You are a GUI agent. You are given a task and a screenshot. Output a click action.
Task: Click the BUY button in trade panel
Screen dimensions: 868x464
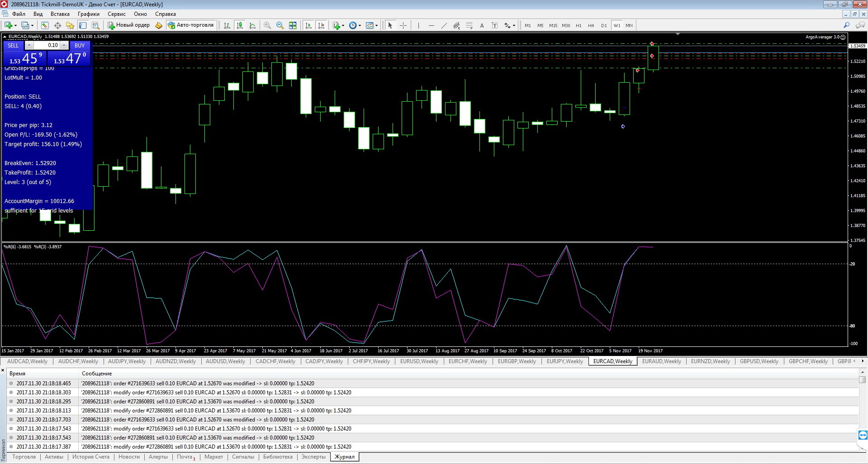point(80,45)
